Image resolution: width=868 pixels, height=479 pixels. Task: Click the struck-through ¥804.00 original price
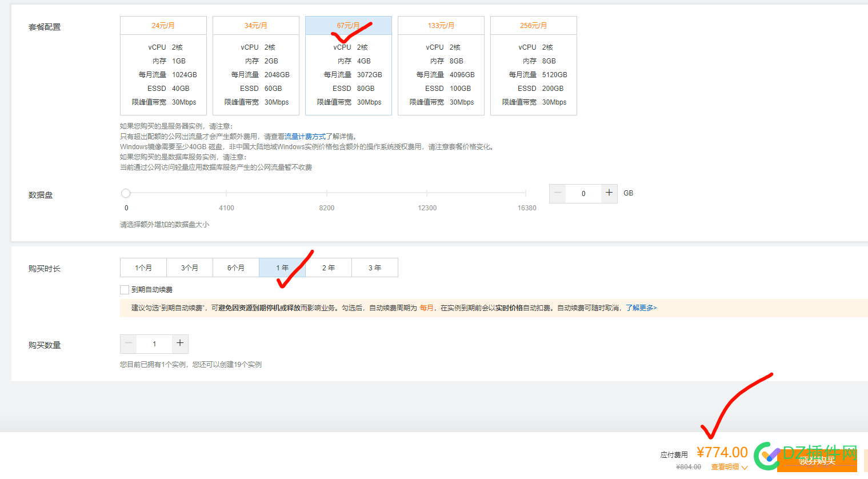(x=689, y=467)
